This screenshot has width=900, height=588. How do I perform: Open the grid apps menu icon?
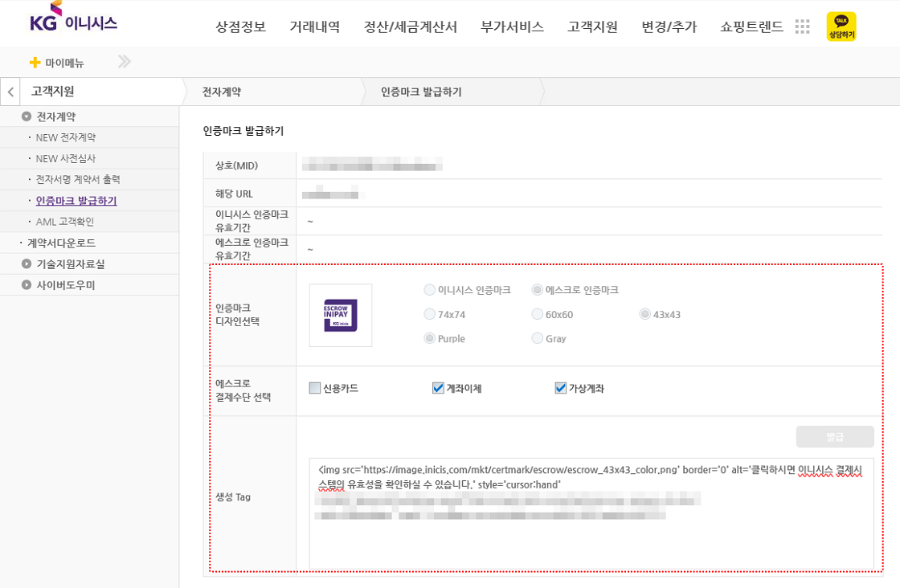coord(802,27)
